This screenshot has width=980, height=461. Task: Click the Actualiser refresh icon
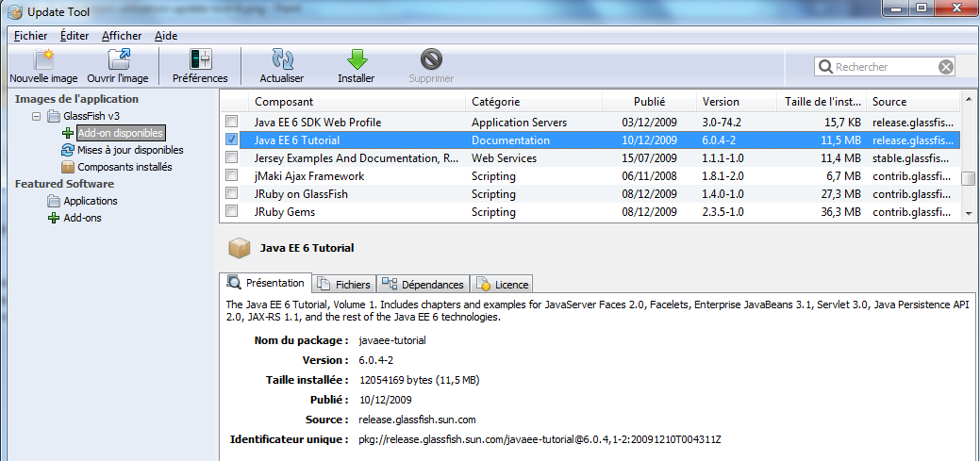tap(281, 60)
